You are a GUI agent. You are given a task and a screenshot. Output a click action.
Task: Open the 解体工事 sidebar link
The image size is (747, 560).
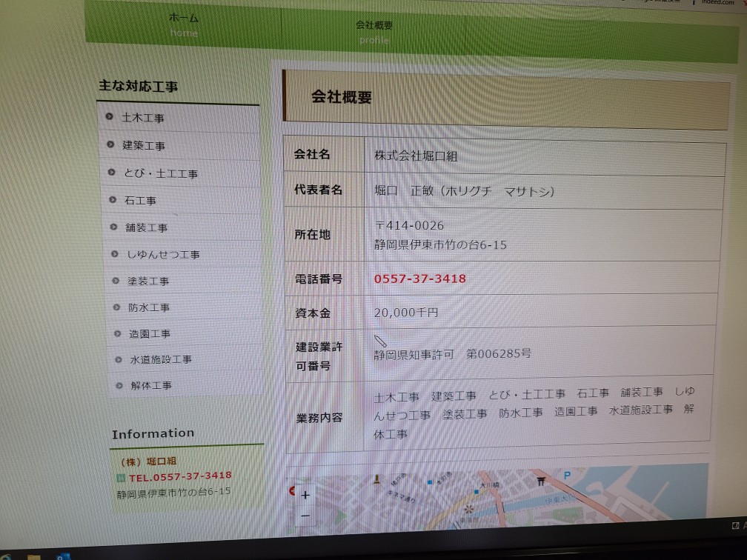(x=151, y=385)
